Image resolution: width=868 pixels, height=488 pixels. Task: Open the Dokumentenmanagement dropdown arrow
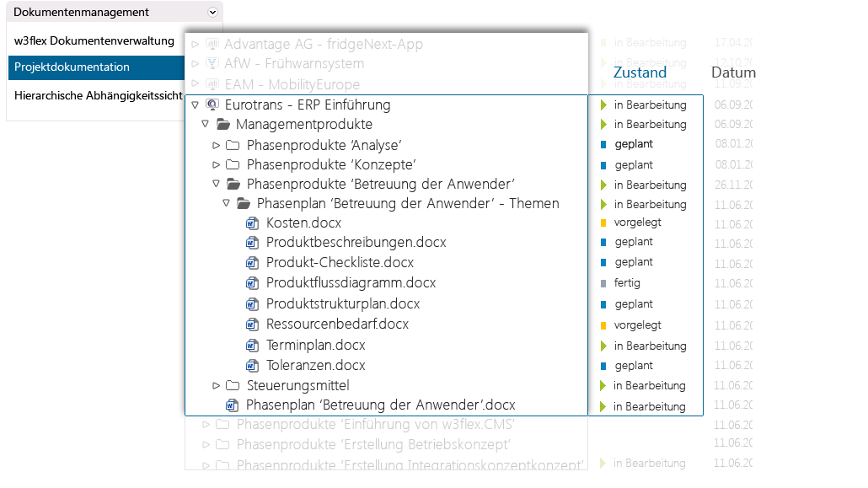coord(212,13)
